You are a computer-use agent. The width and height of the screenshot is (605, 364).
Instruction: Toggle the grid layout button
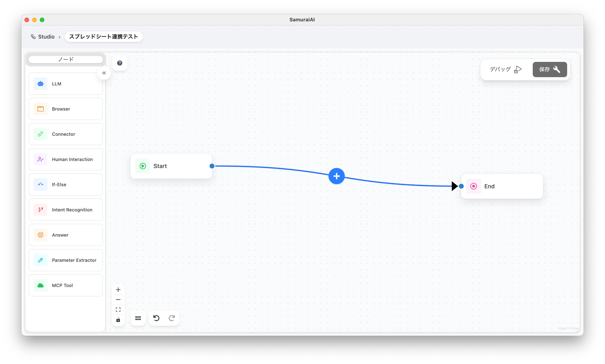[x=138, y=318]
